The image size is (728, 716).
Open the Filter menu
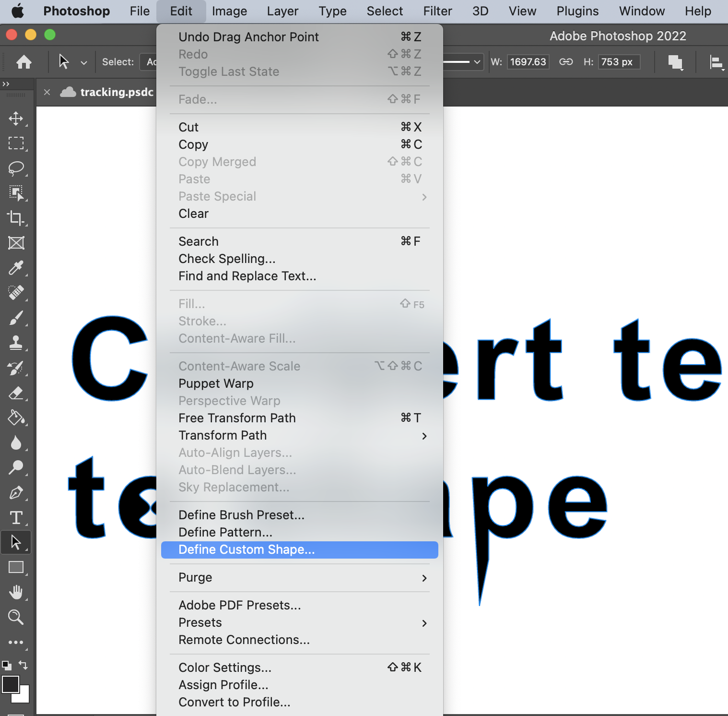[437, 11]
